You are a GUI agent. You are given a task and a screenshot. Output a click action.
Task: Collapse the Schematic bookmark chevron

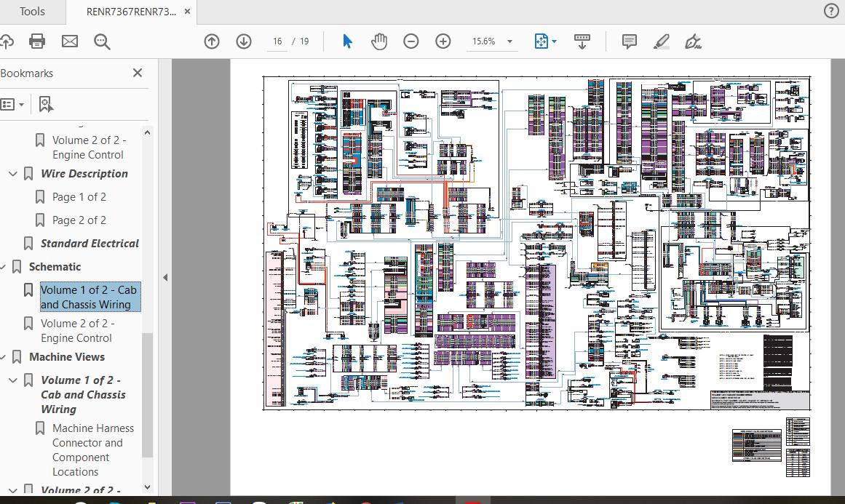pyautogui.click(x=3, y=267)
